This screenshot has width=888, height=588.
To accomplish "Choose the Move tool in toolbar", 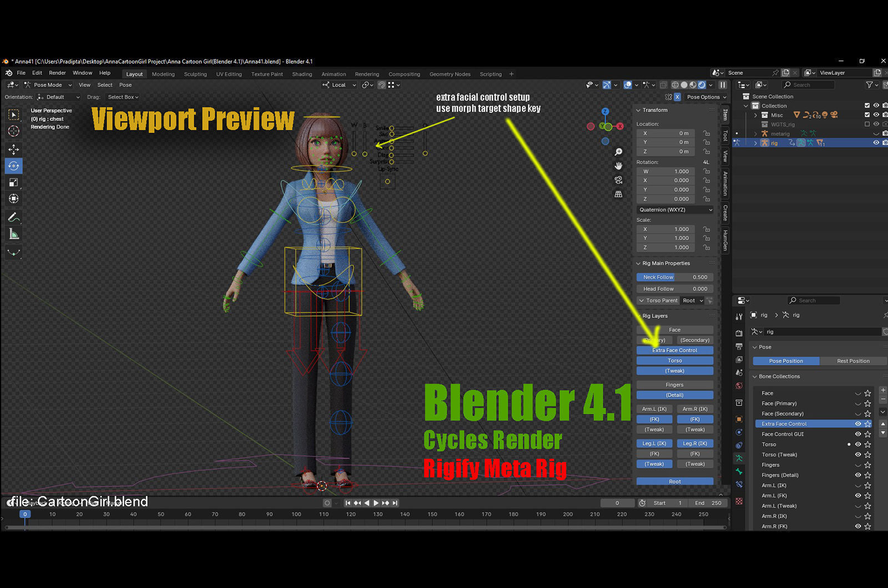I will (x=14, y=149).
